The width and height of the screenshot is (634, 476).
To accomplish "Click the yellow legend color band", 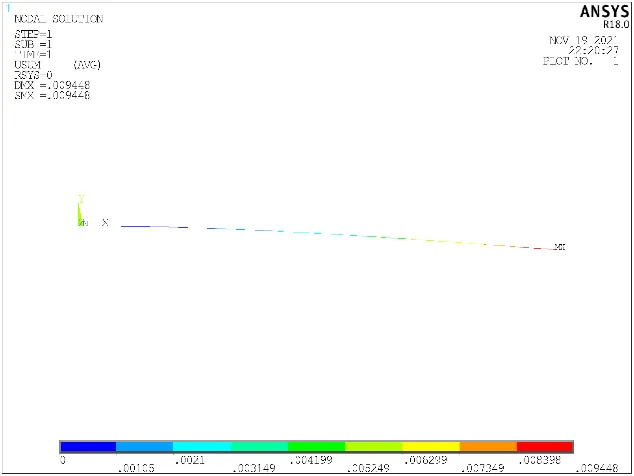I will [431, 446].
